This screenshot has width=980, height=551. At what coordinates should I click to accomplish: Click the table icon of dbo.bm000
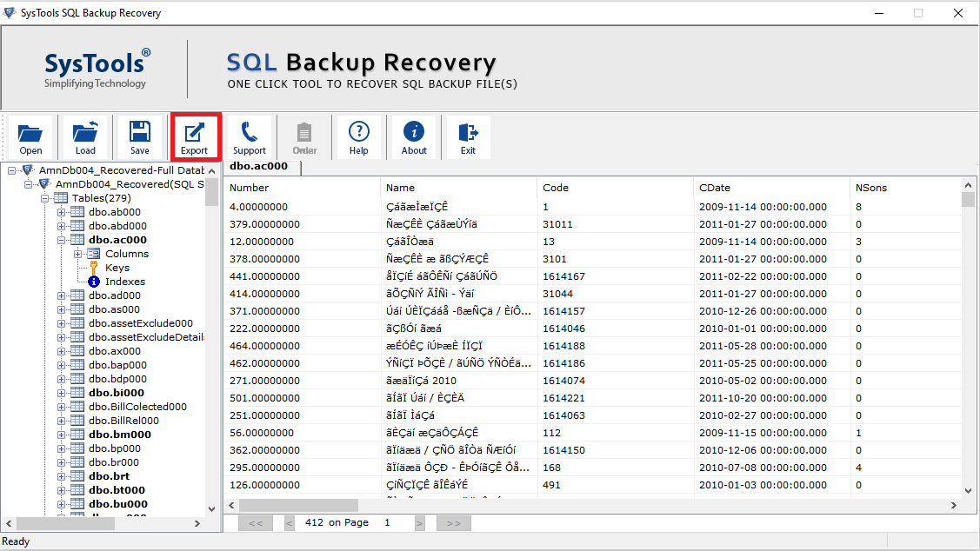77,435
